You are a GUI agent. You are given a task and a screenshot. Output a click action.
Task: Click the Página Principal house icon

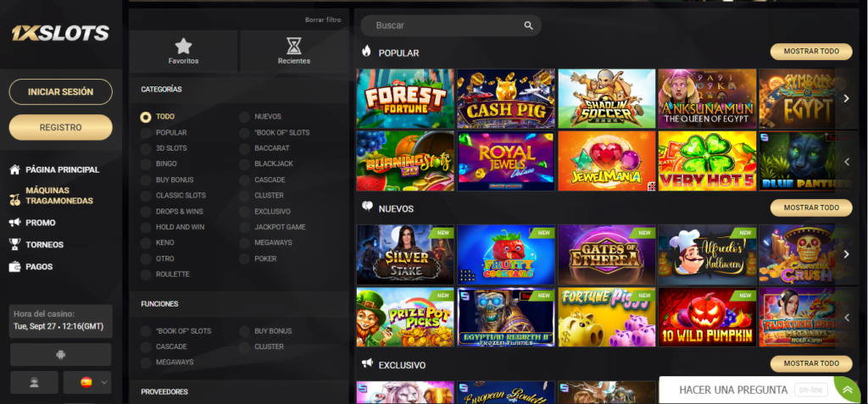click(x=15, y=170)
